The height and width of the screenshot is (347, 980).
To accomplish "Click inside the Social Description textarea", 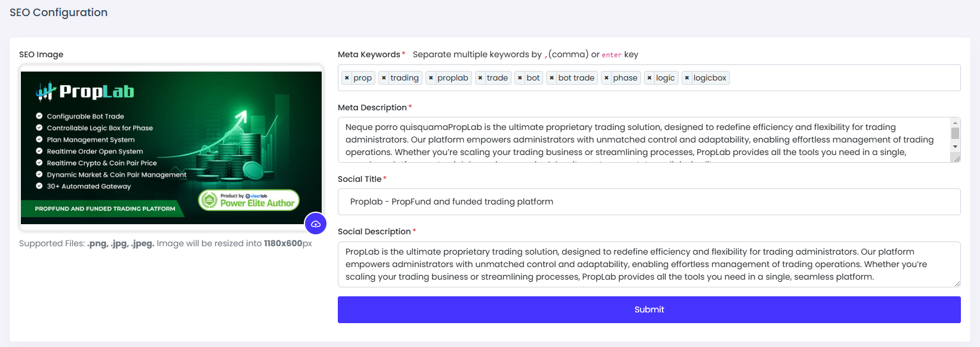I will [649, 264].
